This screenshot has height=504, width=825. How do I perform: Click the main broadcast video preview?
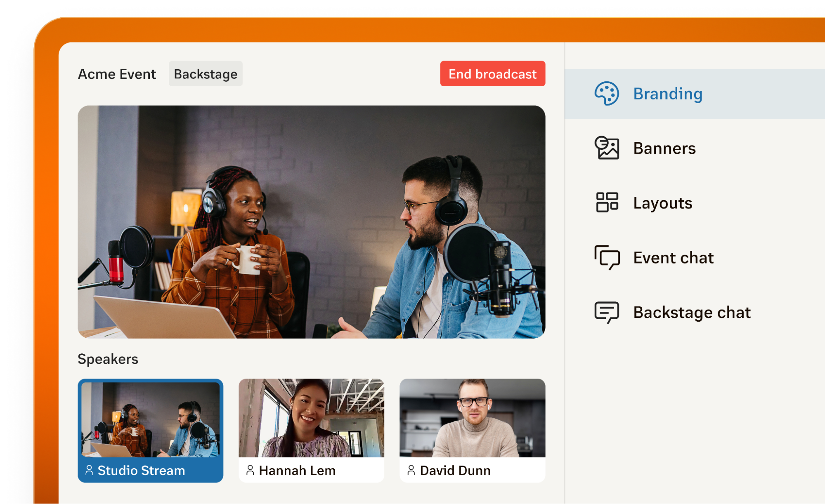[x=311, y=222]
